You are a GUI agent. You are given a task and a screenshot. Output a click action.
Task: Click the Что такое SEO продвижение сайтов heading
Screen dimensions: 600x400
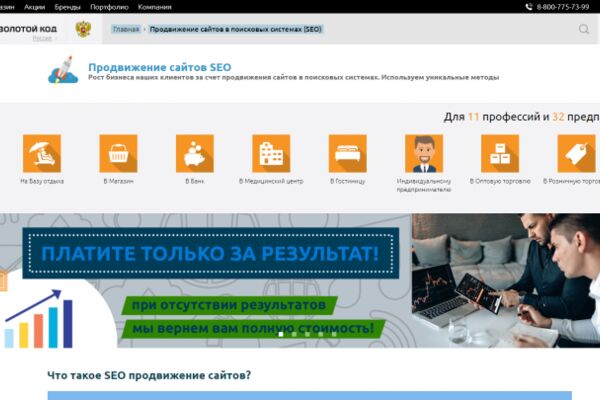149,376
